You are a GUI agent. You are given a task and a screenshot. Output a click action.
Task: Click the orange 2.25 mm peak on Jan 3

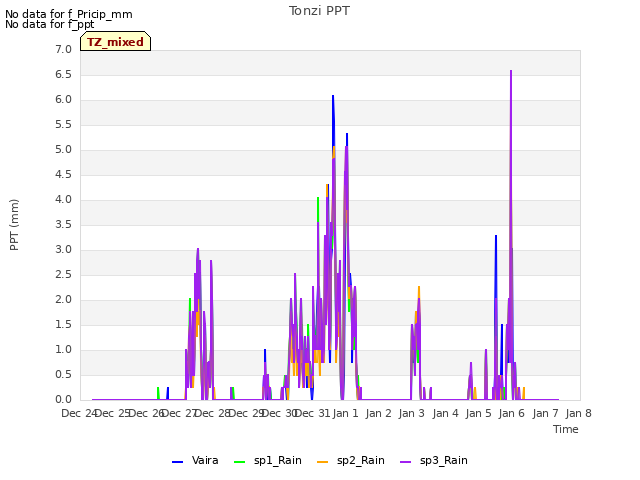click(419, 288)
